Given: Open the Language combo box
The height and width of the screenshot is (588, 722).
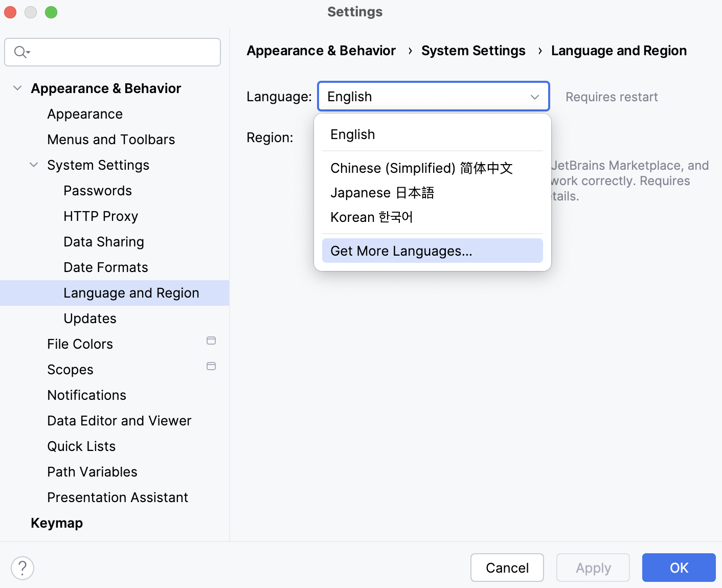Looking at the screenshot, I should [x=535, y=97].
